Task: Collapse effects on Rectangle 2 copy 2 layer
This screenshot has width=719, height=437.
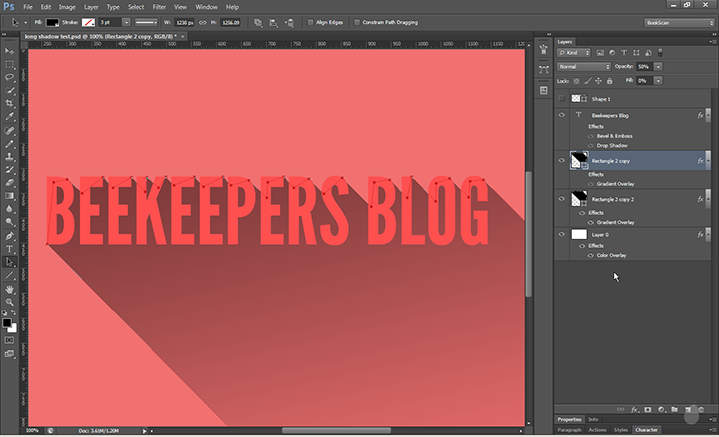Action: [x=708, y=200]
